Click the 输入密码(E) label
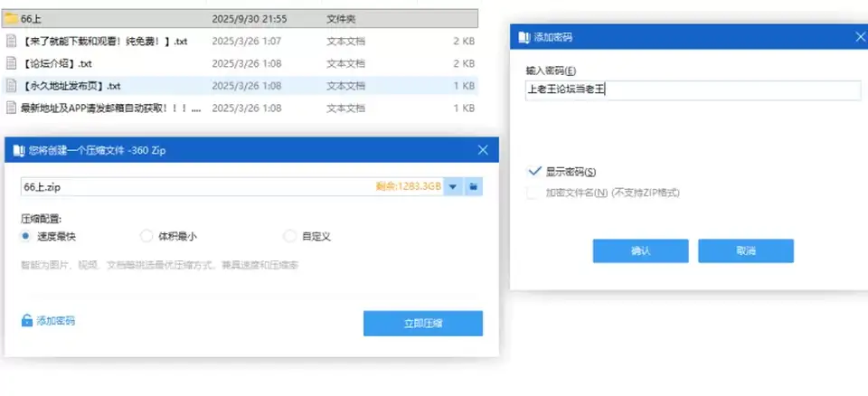Viewport: 868px width, 396px height. point(551,71)
